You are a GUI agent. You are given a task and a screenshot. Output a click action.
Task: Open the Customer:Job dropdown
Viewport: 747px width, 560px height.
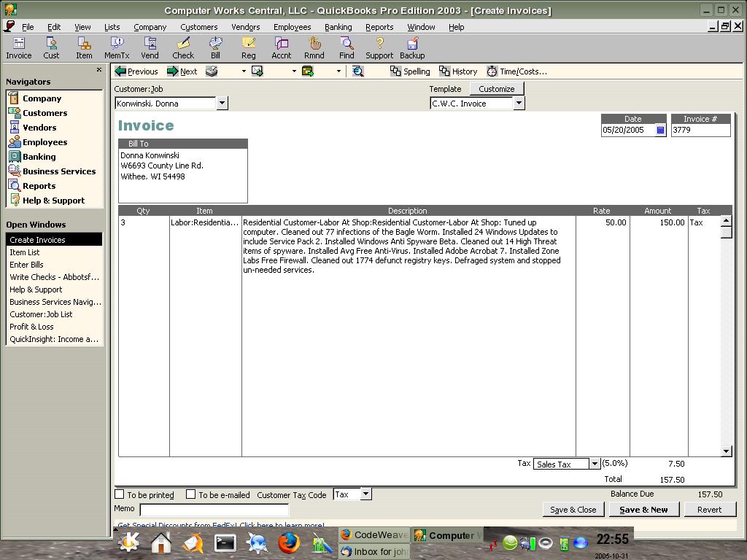(x=222, y=103)
